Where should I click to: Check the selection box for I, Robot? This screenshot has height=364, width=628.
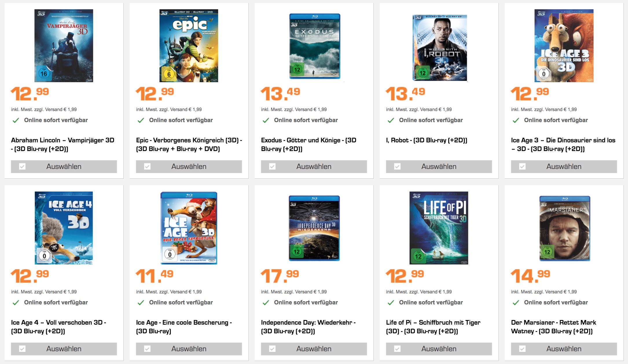coord(397,167)
